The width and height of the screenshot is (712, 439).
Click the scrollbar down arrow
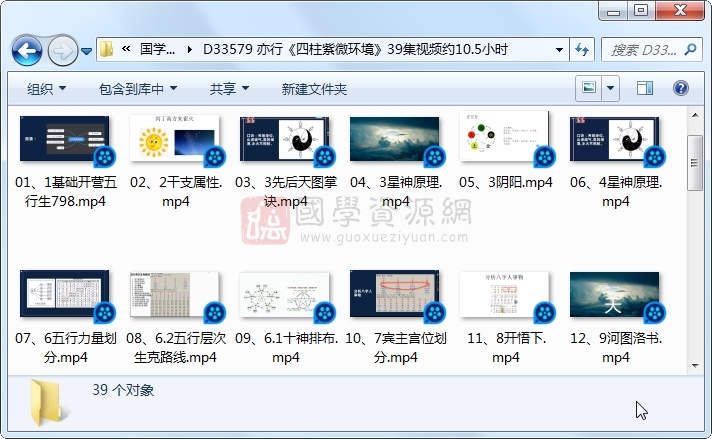tap(695, 365)
